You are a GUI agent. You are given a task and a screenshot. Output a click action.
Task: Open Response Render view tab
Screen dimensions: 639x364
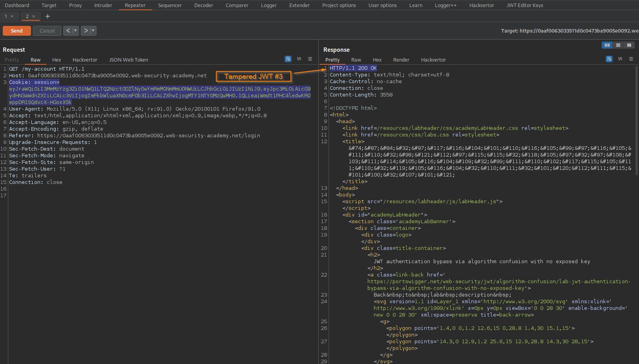pos(401,60)
